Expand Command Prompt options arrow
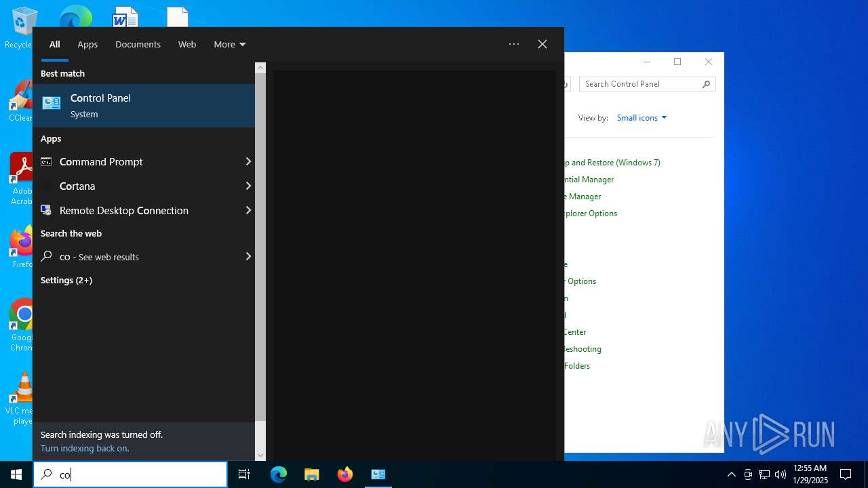Screen dimensions: 868x488 (248, 161)
